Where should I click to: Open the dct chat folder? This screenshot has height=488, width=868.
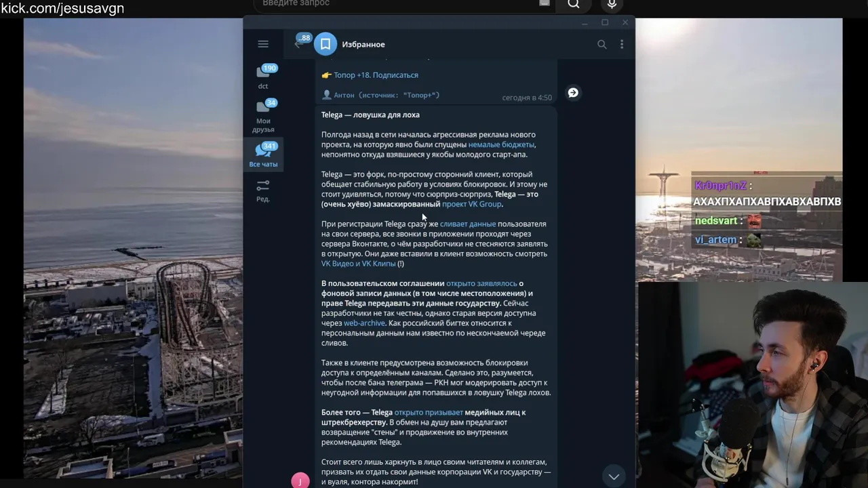click(x=263, y=76)
